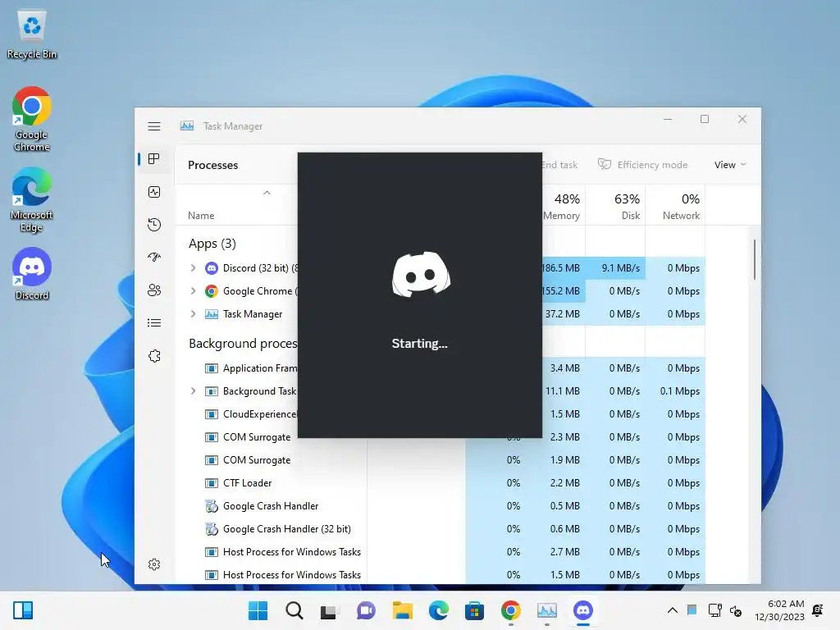This screenshot has width=840, height=630.
Task: Select Google Chrome desktop shortcut
Action: pyautogui.click(x=32, y=119)
